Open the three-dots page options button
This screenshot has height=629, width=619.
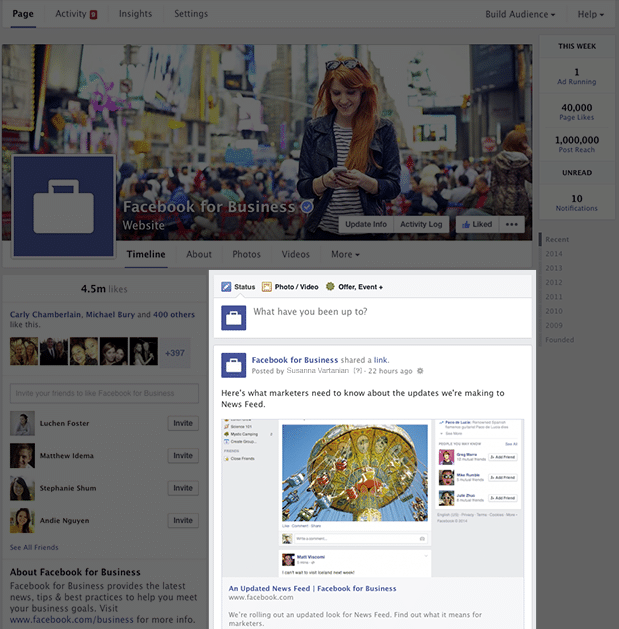(x=513, y=224)
